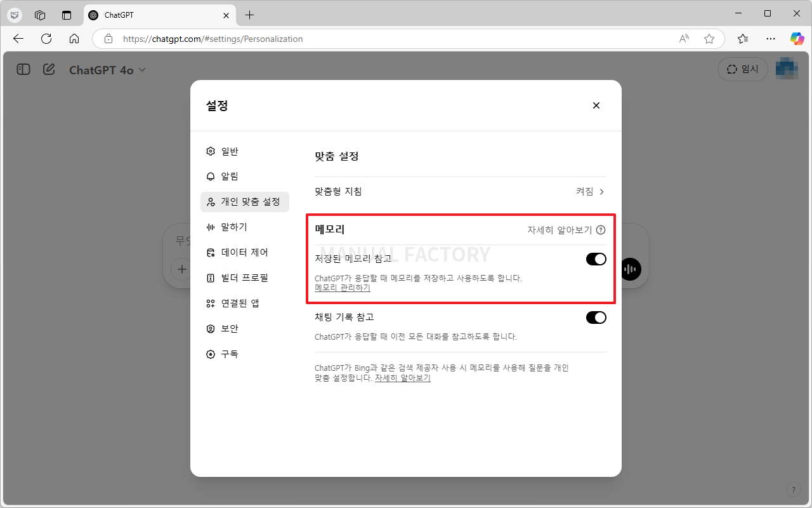Close the ChatGPT browser tab
Image resolution: width=812 pixels, height=508 pixels.
[x=226, y=15]
